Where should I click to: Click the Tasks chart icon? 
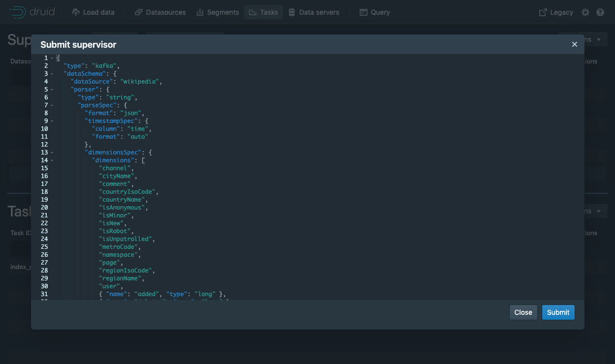[253, 12]
